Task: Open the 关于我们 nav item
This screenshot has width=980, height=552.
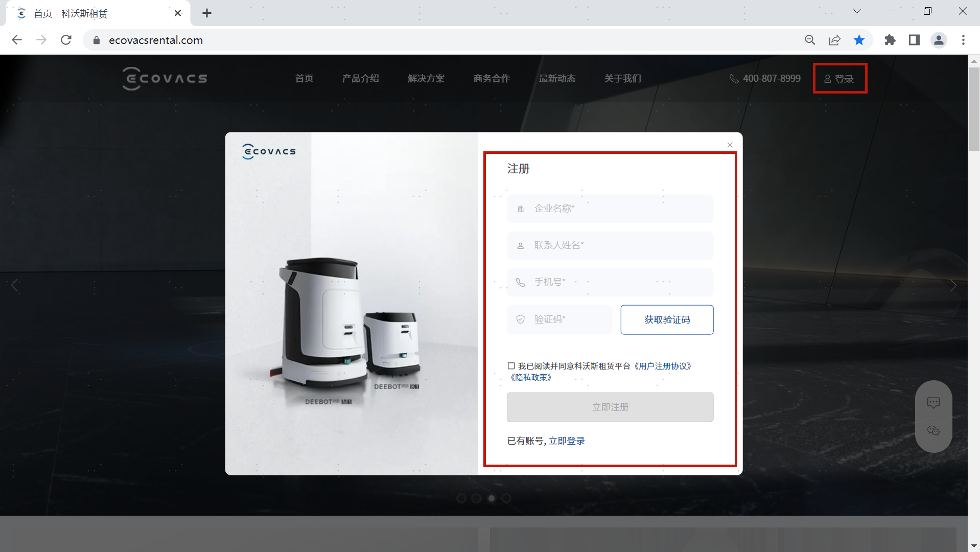Action: click(622, 79)
